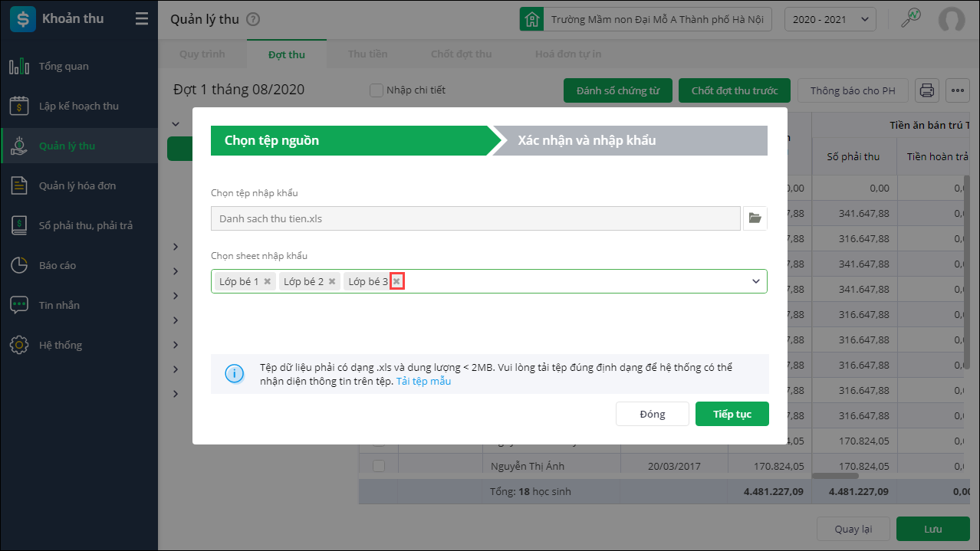Click the info icon in the notice

(234, 374)
